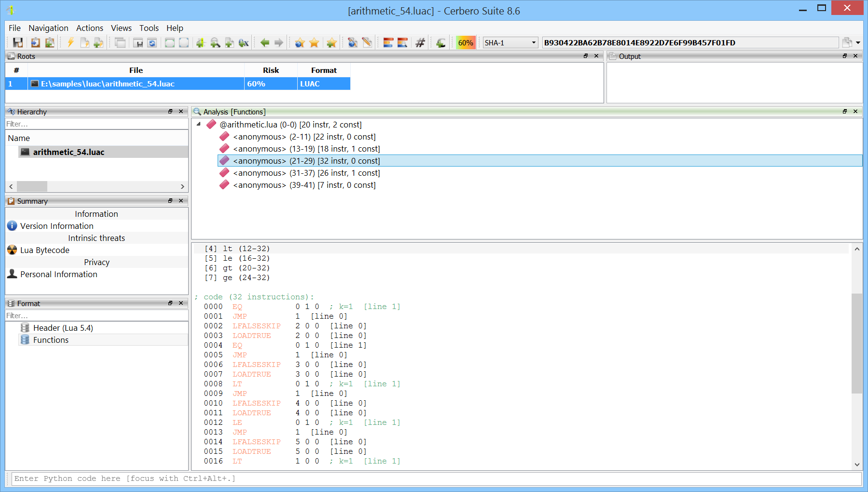Select the Header (Lua 5.4) format item
This screenshot has height=492, width=868.
pos(63,328)
